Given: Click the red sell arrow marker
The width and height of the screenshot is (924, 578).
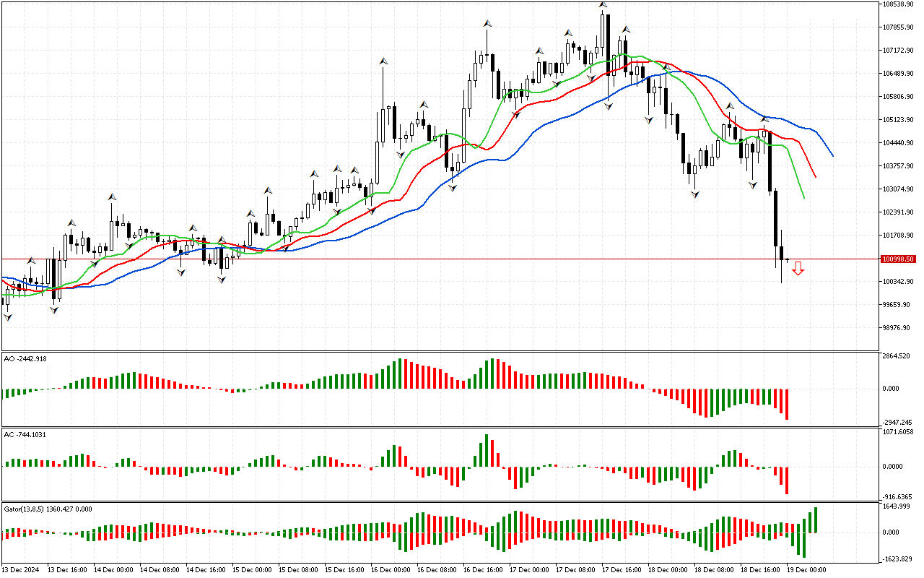Looking at the screenshot, I should click(x=798, y=269).
